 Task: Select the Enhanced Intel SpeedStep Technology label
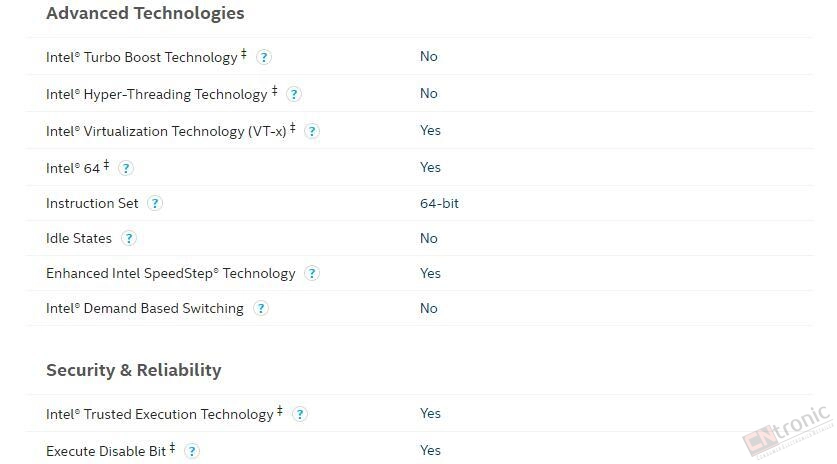pos(171,273)
